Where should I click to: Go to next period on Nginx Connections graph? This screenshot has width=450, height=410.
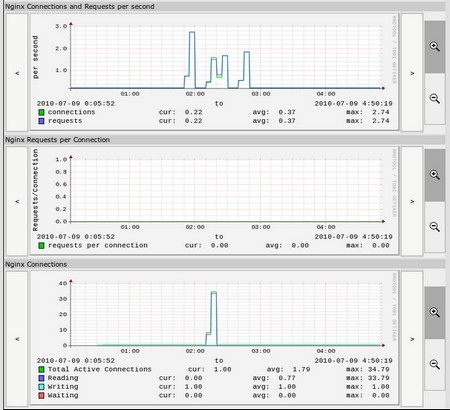point(412,339)
